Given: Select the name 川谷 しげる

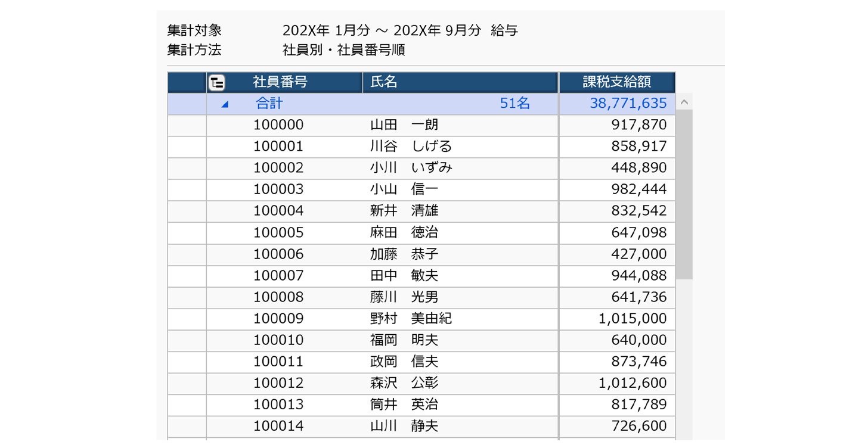Looking at the screenshot, I should click(x=411, y=147).
